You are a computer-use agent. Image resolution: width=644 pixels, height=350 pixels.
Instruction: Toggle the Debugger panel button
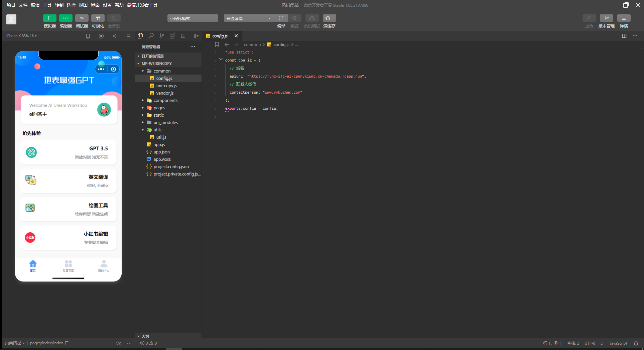click(82, 18)
